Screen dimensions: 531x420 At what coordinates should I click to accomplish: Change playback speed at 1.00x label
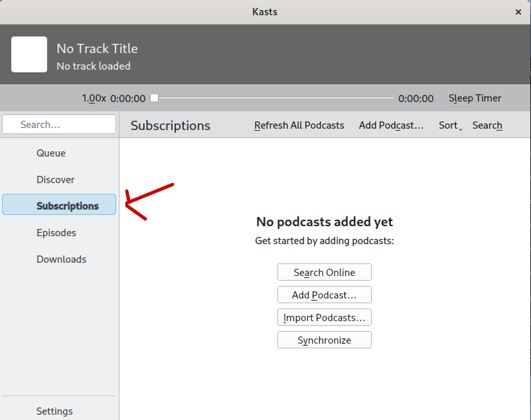click(94, 98)
